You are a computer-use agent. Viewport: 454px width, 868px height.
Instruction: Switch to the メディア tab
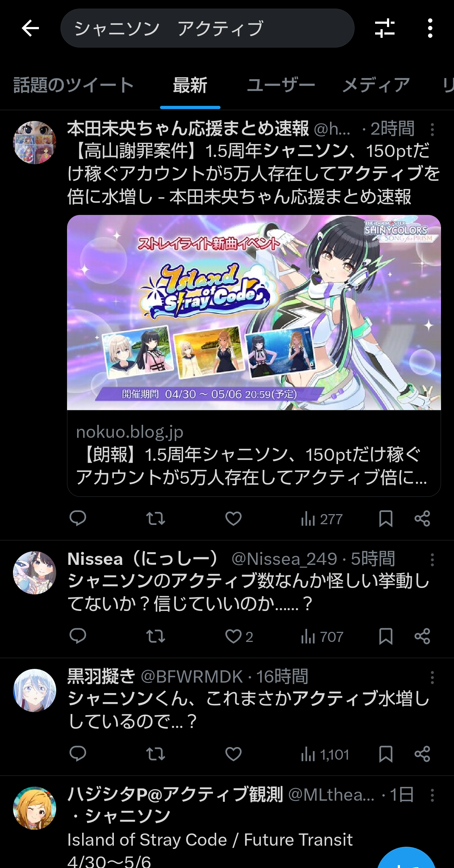coord(376,85)
